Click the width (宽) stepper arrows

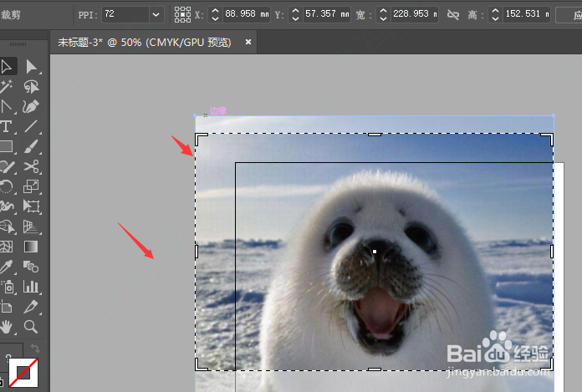point(384,15)
